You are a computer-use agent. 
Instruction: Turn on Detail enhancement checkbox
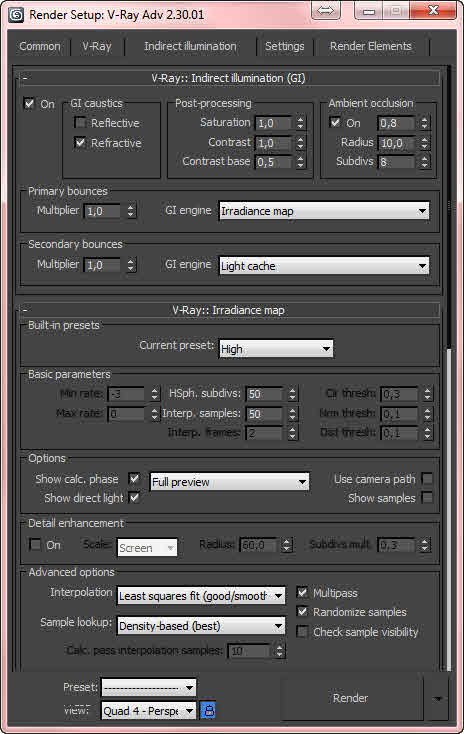click(x=35, y=544)
